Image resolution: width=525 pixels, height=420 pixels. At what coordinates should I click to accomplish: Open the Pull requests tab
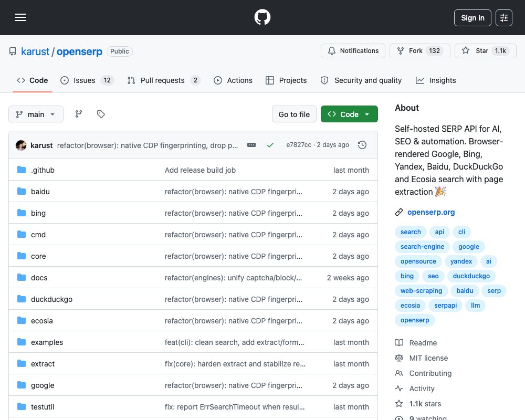click(164, 80)
